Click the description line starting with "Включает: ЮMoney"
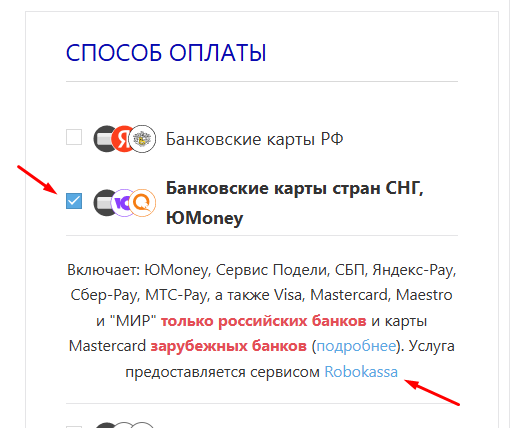The width and height of the screenshot is (524, 428). pos(262,270)
